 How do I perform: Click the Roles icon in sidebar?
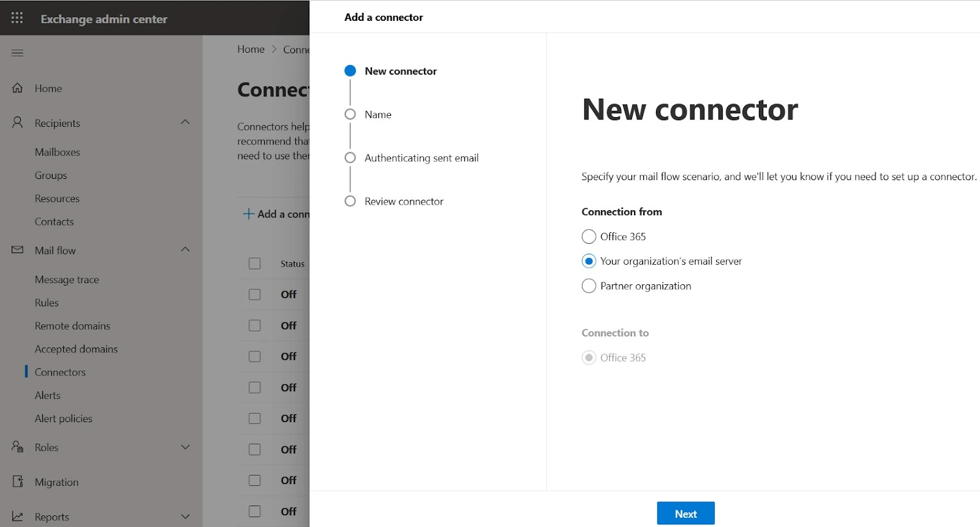coord(17,447)
